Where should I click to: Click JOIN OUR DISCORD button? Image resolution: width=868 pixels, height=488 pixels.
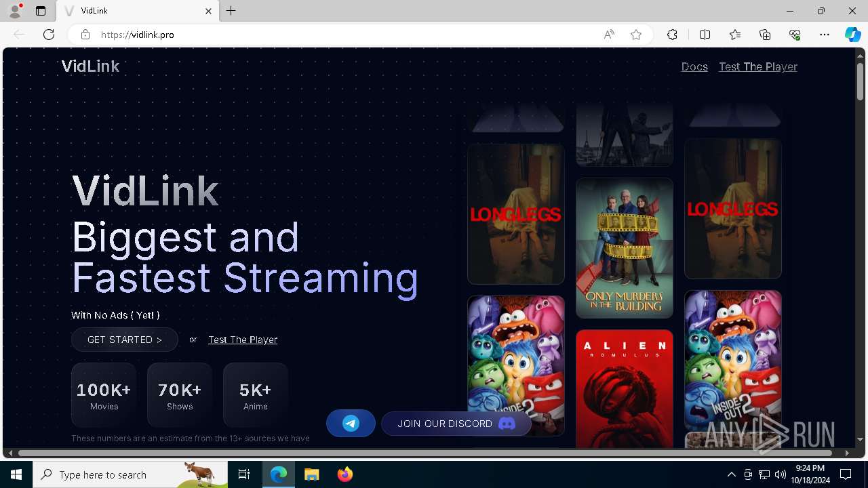point(456,424)
